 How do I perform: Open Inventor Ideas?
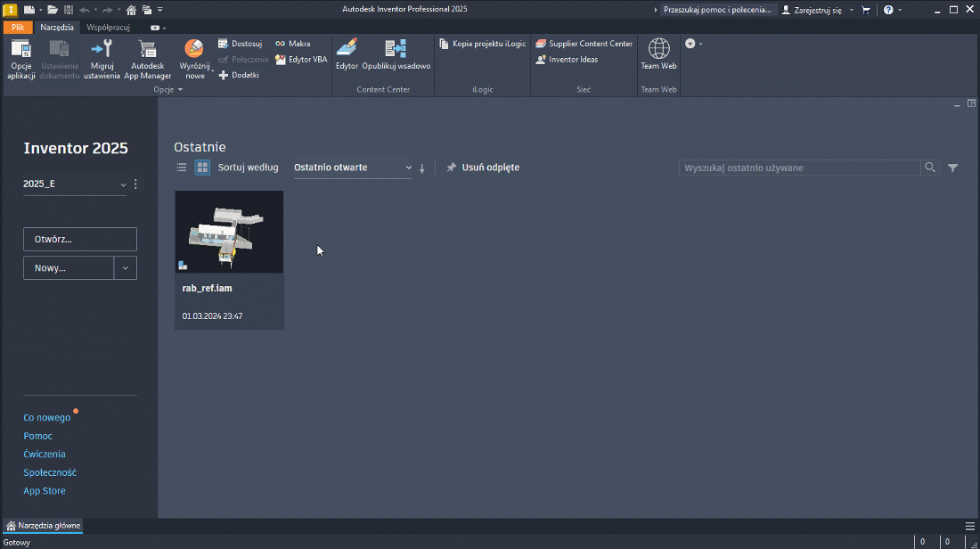click(567, 60)
